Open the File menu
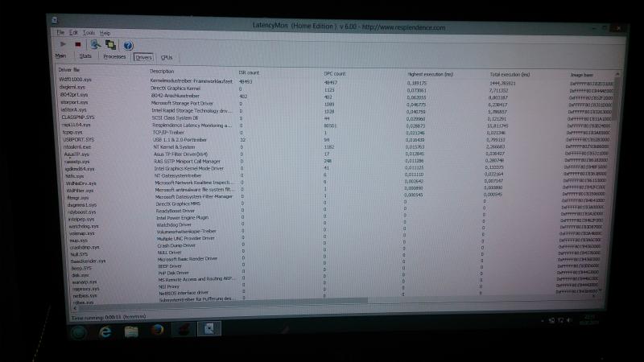Image resolution: width=644 pixels, height=362 pixels. [60, 32]
